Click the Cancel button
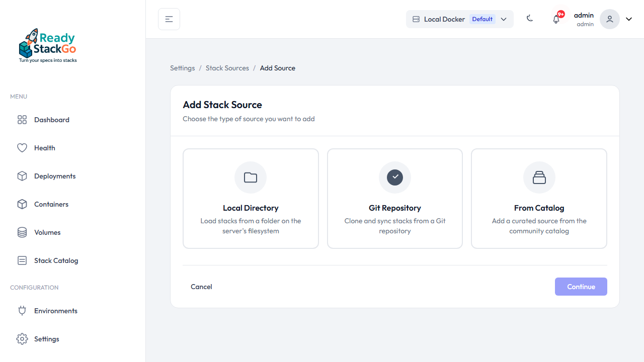644x362 pixels. pos(201,287)
